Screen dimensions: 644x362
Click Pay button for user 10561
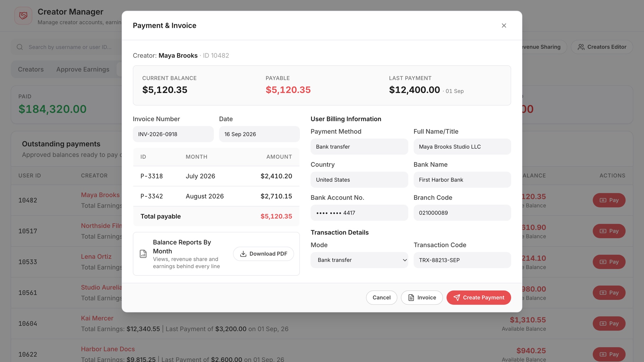pos(609,293)
